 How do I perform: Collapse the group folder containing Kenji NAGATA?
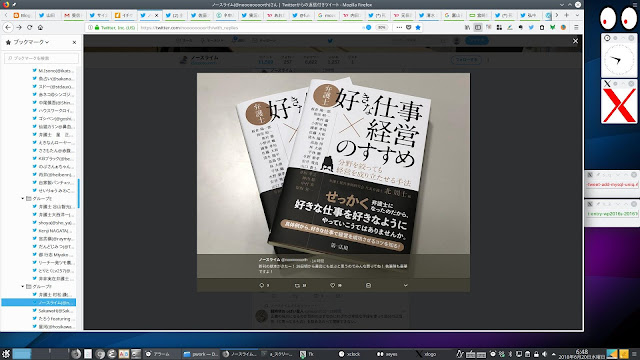pos(22,198)
